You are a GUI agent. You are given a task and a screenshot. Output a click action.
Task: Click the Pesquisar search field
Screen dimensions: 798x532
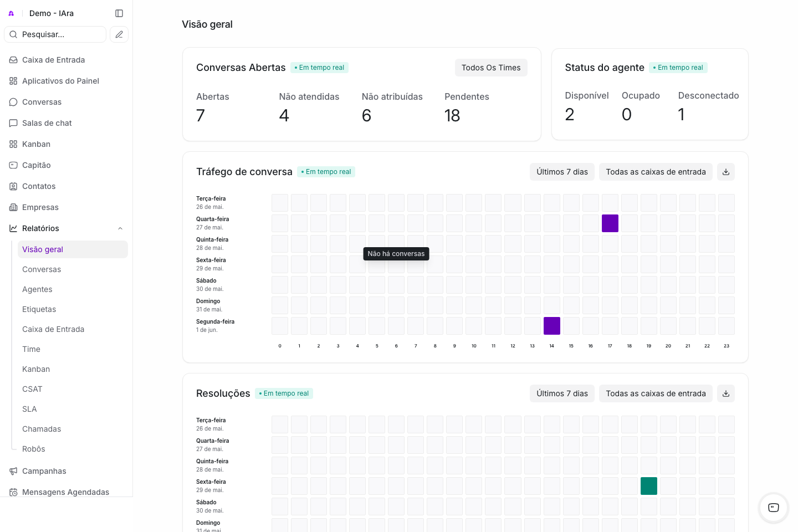pyautogui.click(x=55, y=34)
